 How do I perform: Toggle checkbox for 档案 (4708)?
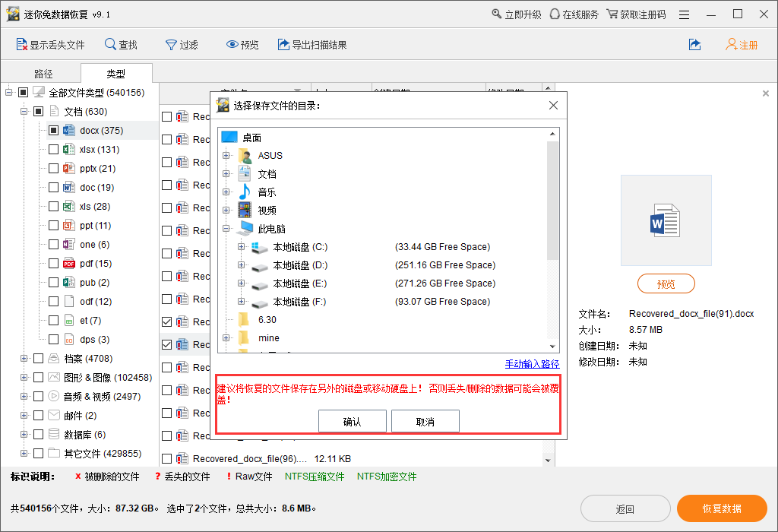click(x=38, y=358)
